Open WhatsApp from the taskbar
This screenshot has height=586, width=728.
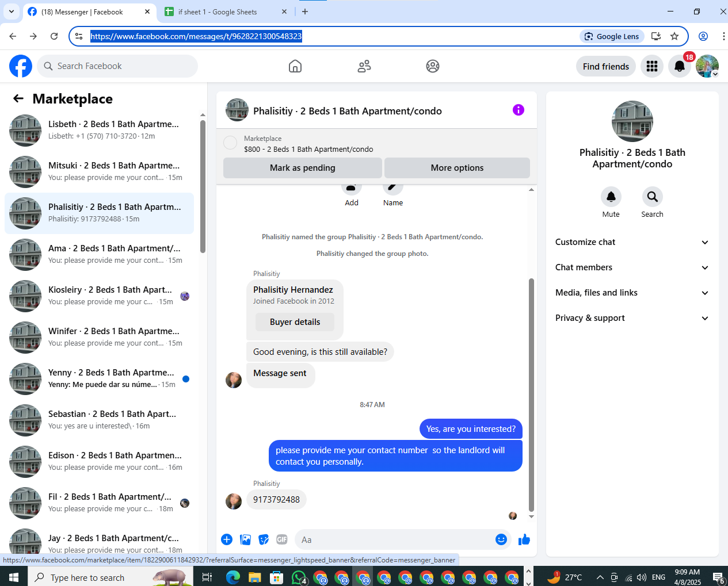[299, 577]
